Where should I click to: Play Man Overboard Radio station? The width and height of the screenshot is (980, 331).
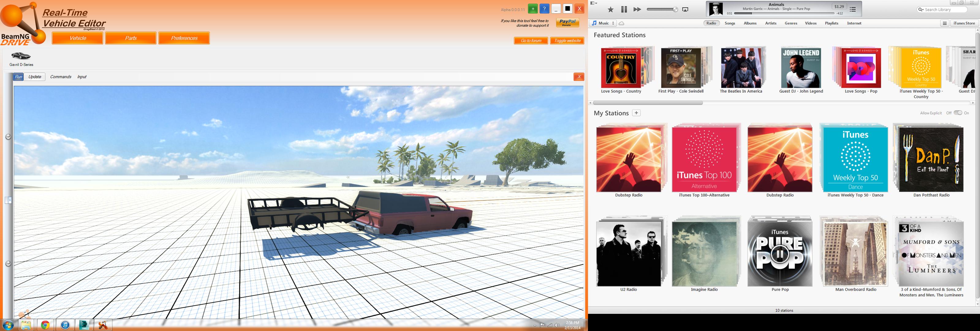tap(855, 254)
